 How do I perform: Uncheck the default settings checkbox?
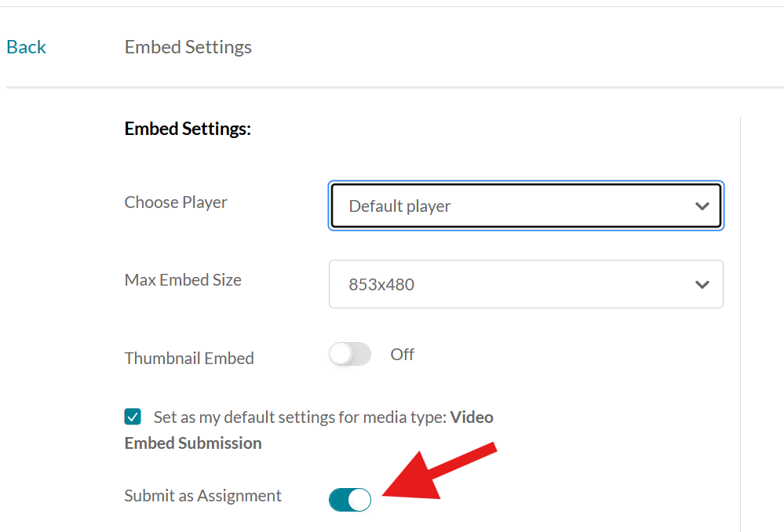(x=133, y=417)
